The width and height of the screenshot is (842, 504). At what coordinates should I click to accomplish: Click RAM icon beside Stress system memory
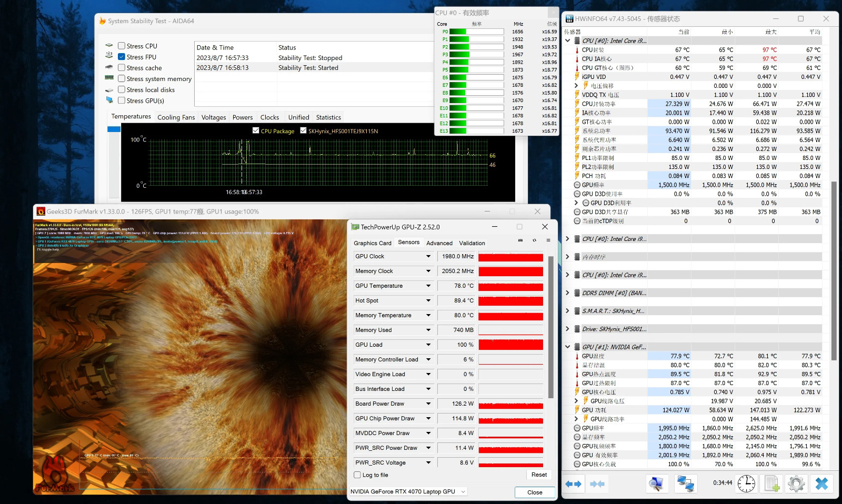(109, 77)
